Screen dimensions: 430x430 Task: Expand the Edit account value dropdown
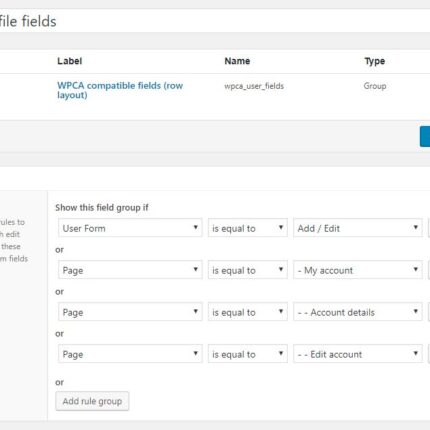[358, 354]
